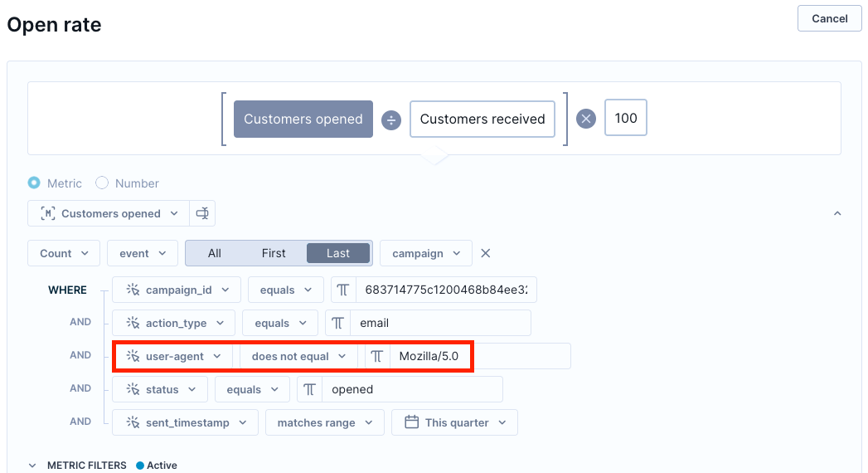
Task: Choose the All segment option
Action: tap(215, 253)
